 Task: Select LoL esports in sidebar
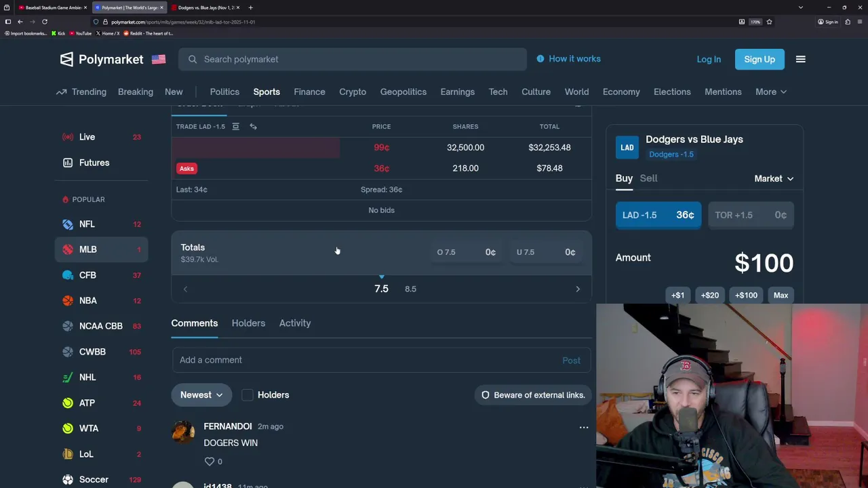101,454
